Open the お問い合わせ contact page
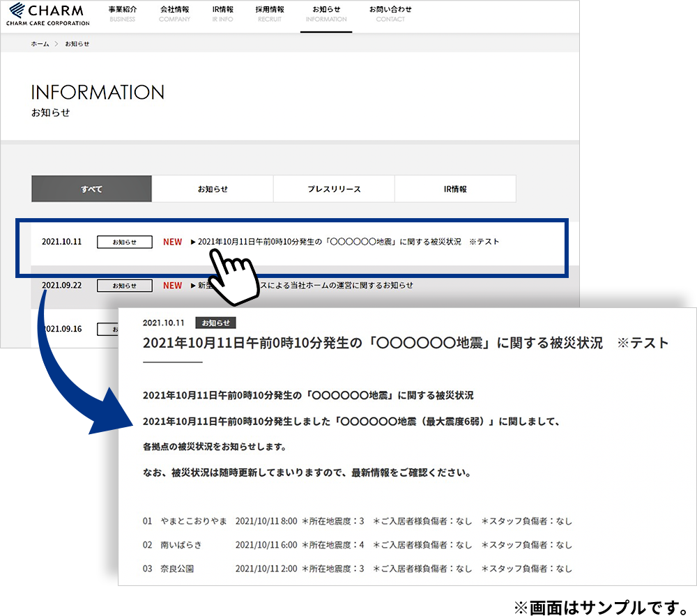 pyautogui.click(x=390, y=13)
